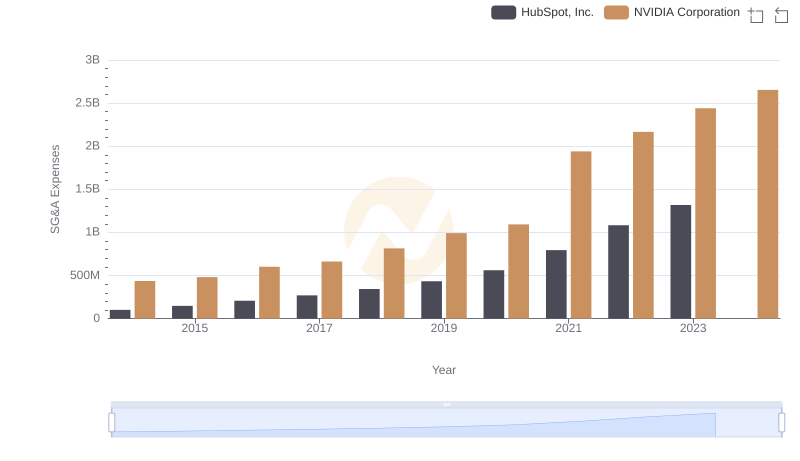Click the HubSpot bar for 2016
Viewport: 800px width, 461px height.
[x=245, y=310]
